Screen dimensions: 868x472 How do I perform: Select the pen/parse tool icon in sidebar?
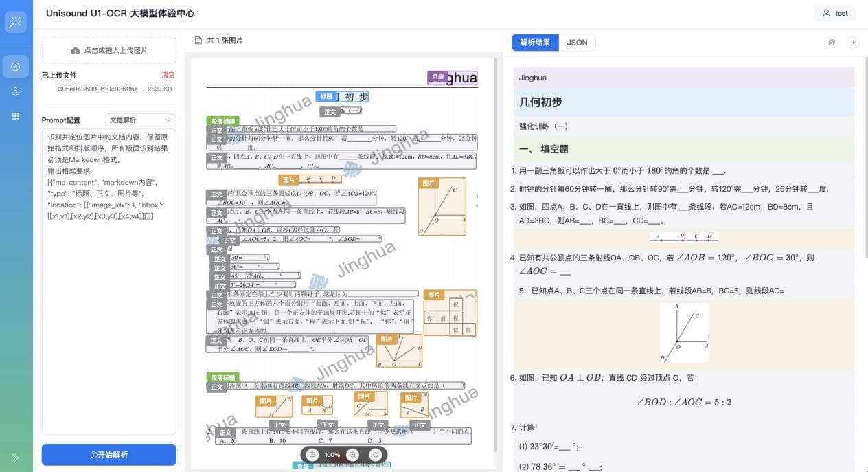tap(15, 66)
